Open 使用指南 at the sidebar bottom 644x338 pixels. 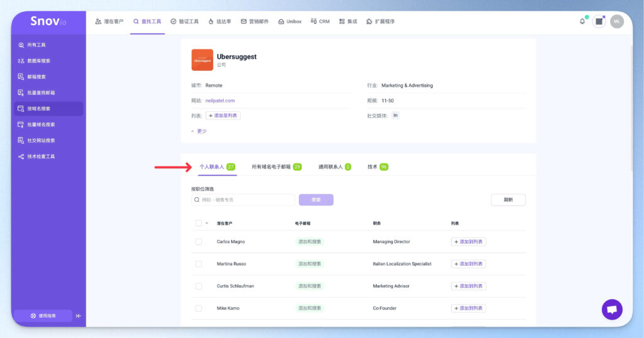[x=43, y=316]
